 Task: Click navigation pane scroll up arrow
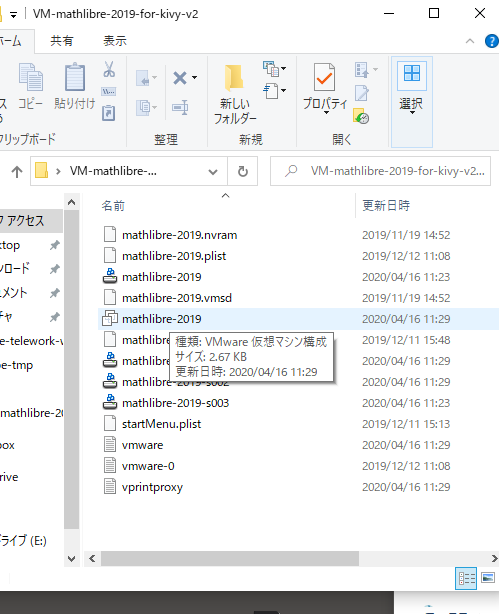(71, 202)
